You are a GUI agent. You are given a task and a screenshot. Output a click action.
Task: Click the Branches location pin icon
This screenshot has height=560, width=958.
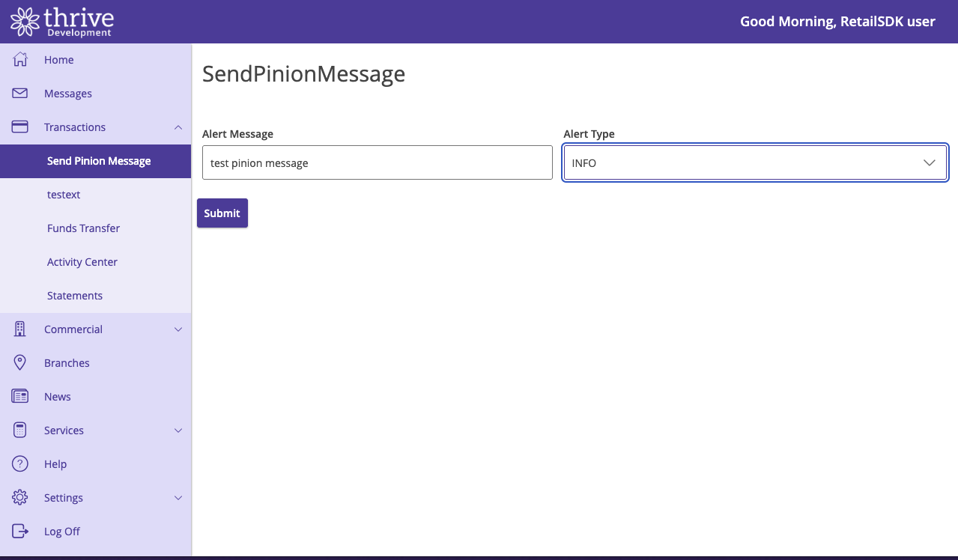point(20,363)
